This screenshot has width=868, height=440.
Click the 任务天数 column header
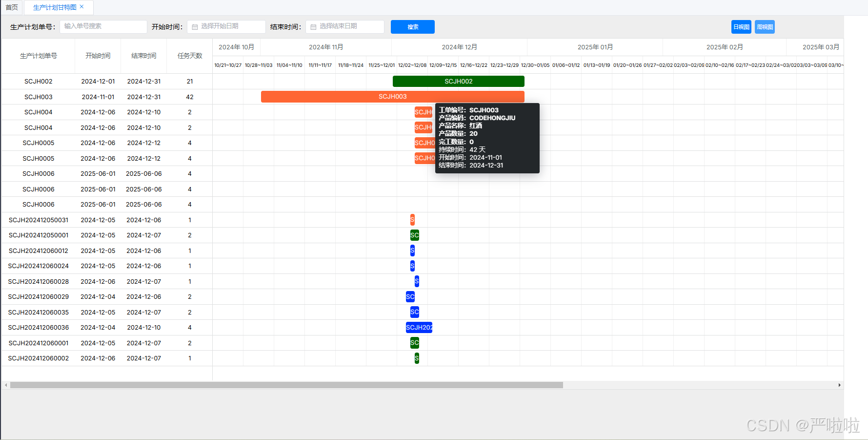[x=190, y=56]
